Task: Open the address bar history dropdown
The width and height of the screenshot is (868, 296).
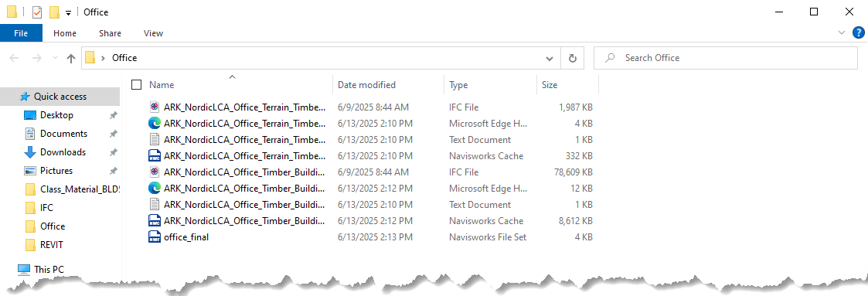Action: coord(549,58)
